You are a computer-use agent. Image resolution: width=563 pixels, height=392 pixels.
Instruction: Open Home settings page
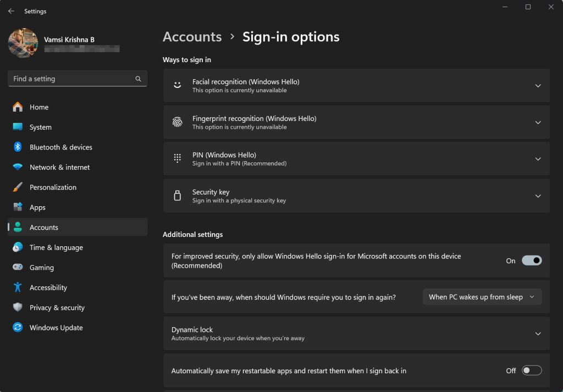(78, 107)
